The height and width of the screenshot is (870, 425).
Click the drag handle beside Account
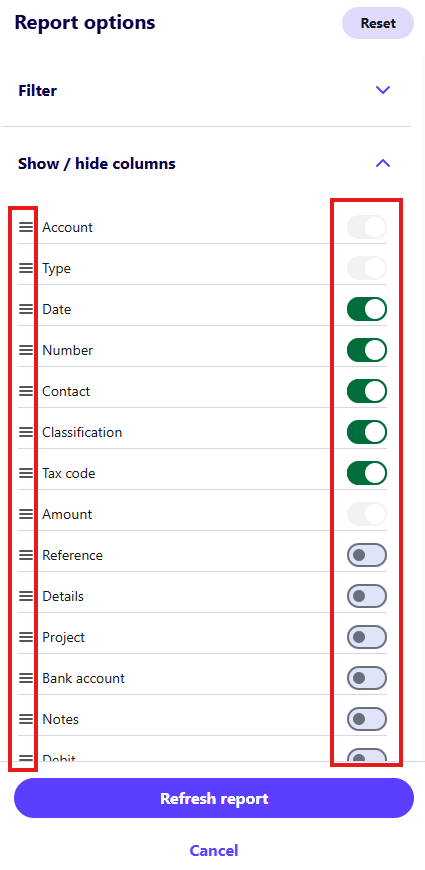click(26, 227)
